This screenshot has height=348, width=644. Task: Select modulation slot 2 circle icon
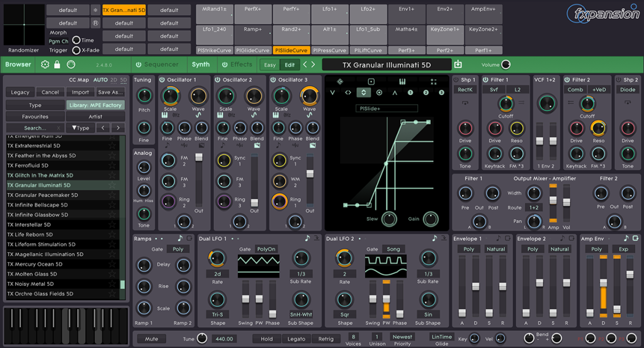coord(426,93)
